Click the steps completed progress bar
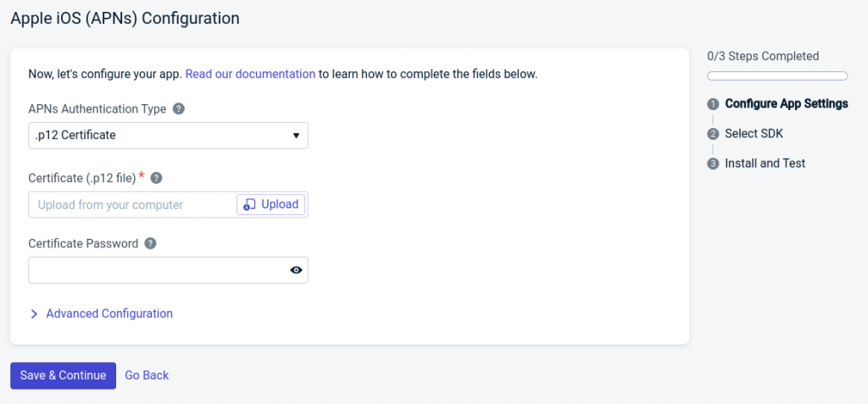868x404 pixels. 776,76
